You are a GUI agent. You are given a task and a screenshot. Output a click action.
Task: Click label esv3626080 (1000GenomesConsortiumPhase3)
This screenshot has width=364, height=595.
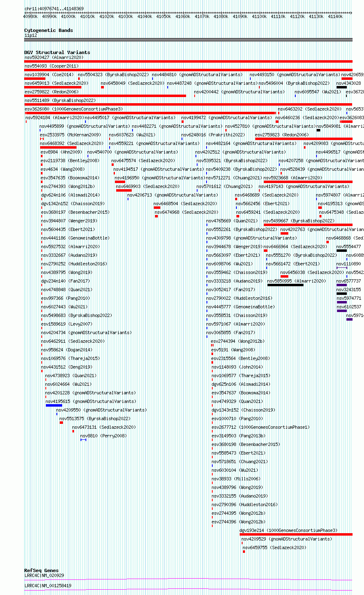tap(73, 109)
